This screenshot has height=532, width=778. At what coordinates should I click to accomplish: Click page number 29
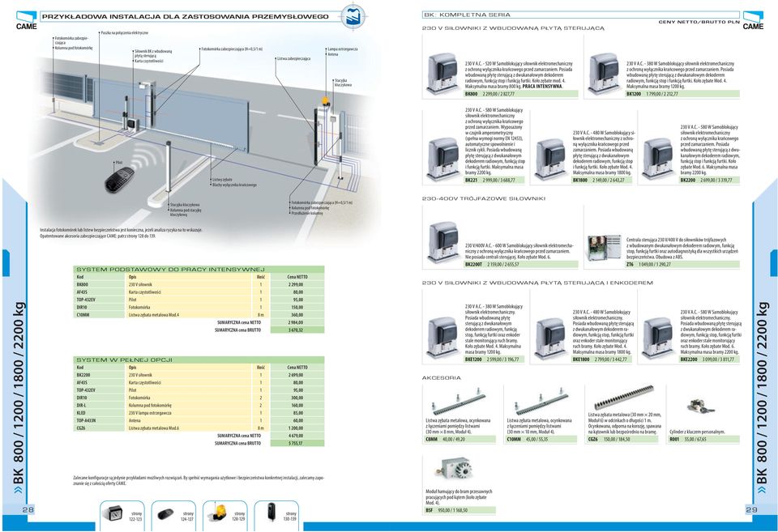(752, 509)
